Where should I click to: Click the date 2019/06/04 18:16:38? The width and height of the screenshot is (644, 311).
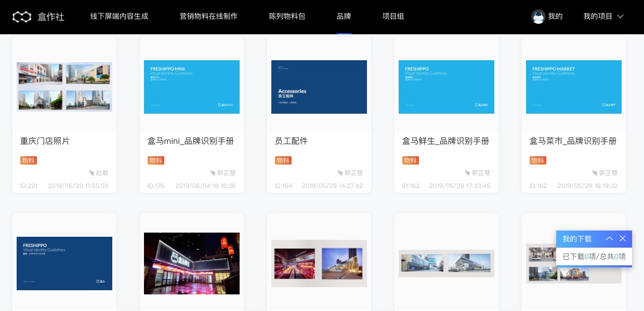tap(206, 186)
